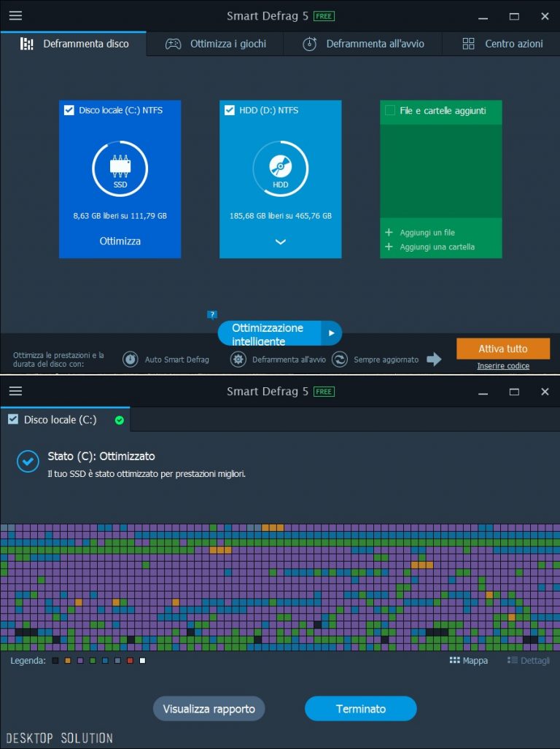Click the blue checkmark status circle icon
The height and width of the screenshot is (749, 560).
coord(28,462)
